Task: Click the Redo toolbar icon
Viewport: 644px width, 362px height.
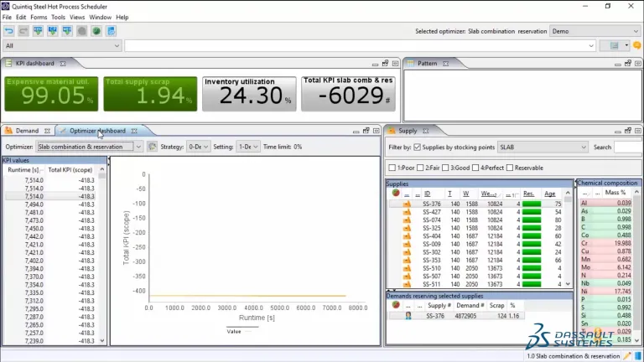Action: pos(23,31)
